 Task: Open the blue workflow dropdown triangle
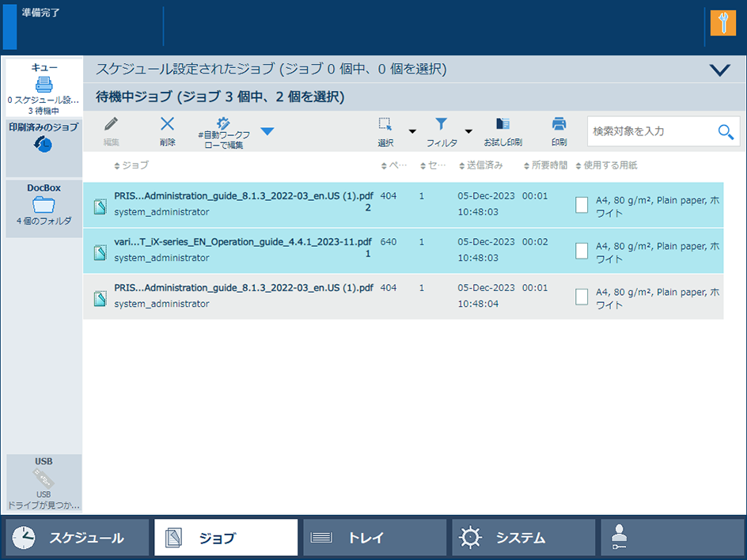267,131
